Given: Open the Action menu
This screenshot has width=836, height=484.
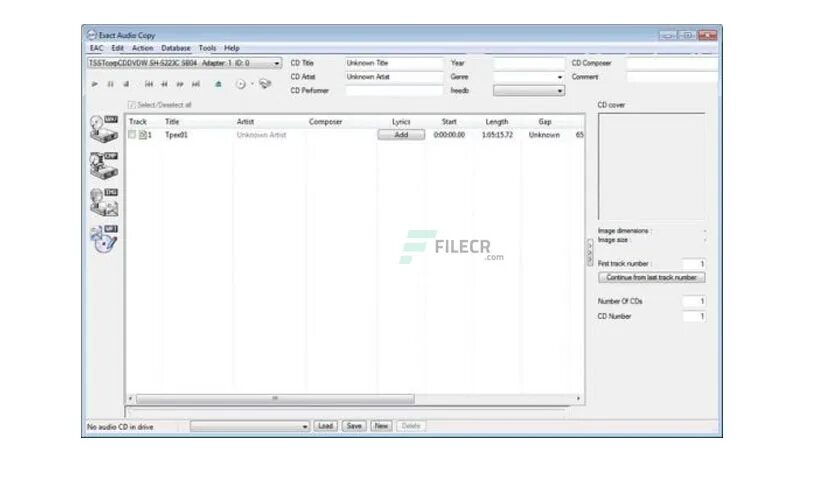Looking at the screenshot, I should (142, 48).
